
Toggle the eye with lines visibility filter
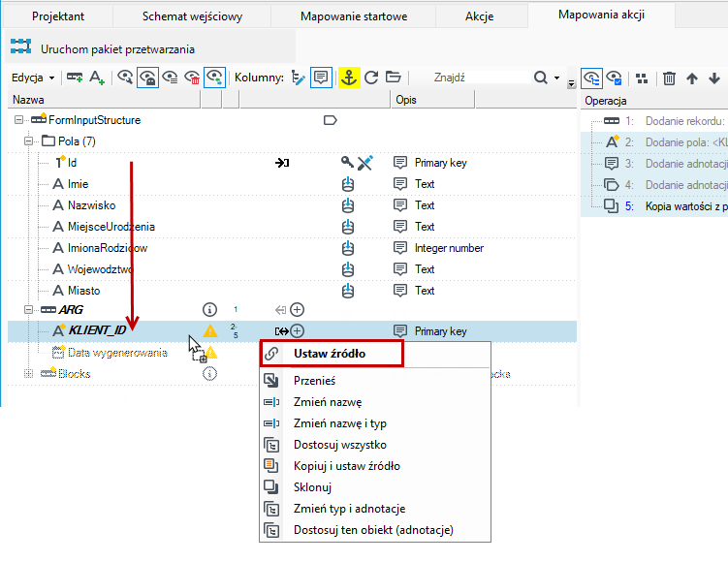[x=170, y=78]
